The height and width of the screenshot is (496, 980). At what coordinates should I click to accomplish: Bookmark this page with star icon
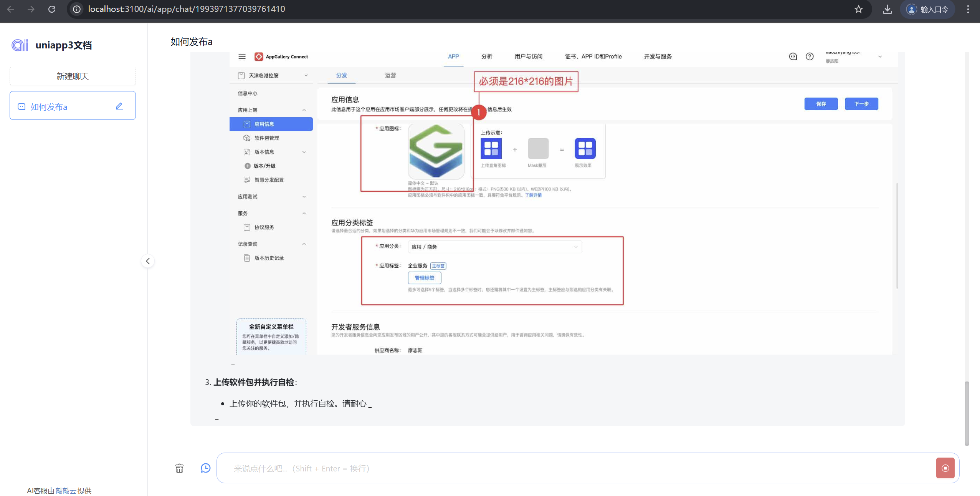858,9
